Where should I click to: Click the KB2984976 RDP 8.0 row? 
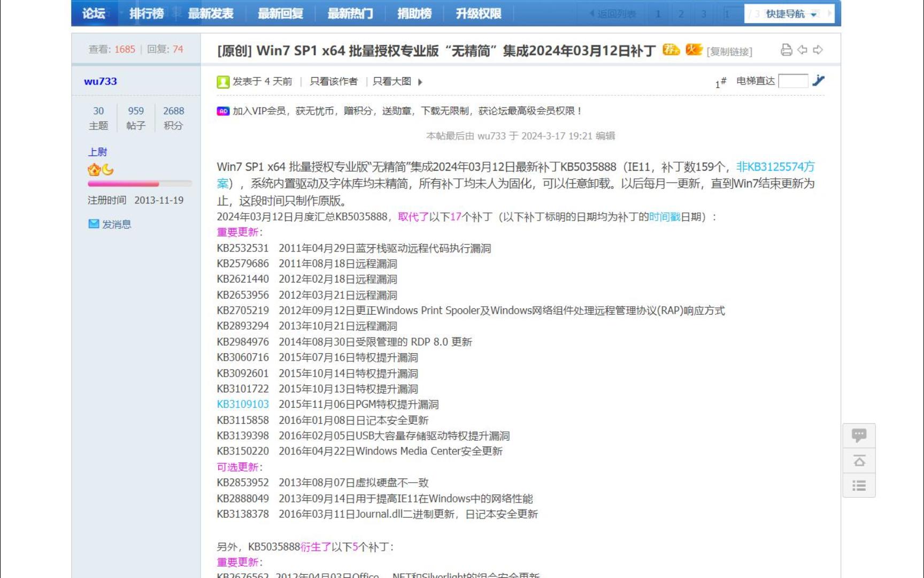[x=344, y=341]
